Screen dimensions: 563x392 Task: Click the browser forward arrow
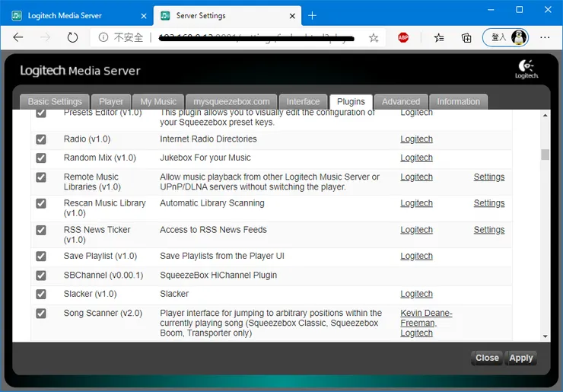pyautogui.click(x=45, y=37)
